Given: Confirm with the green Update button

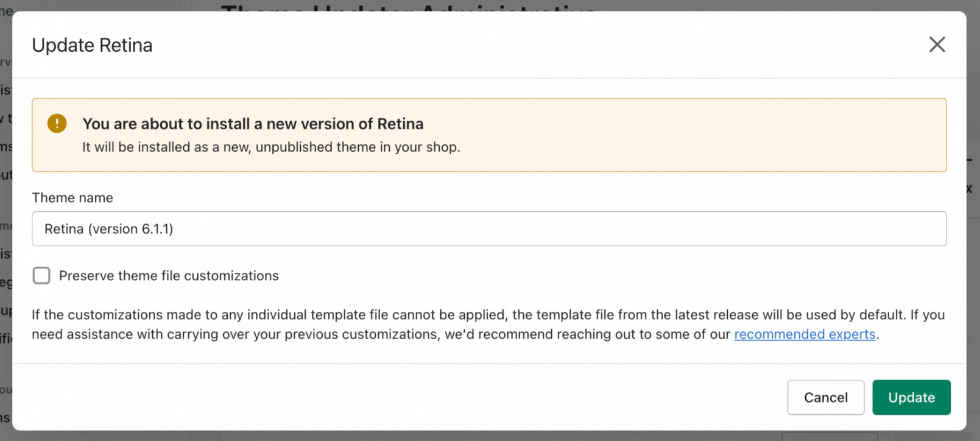Looking at the screenshot, I should (911, 397).
